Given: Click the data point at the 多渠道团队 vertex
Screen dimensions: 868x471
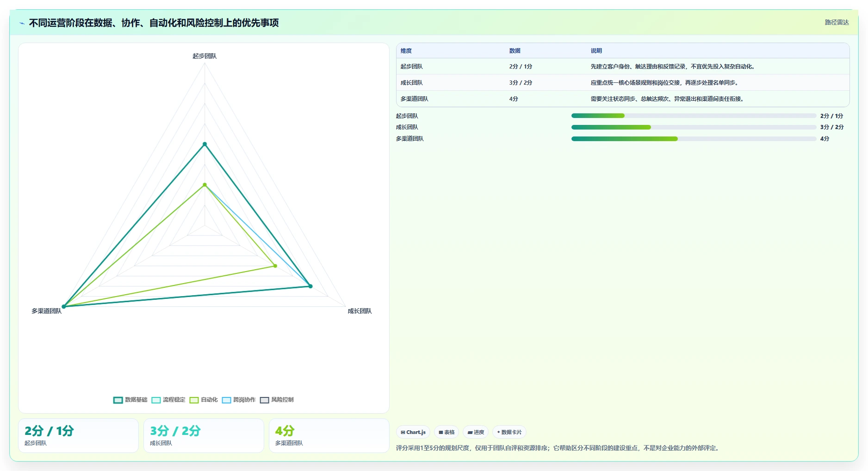Looking at the screenshot, I should coord(64,307).
